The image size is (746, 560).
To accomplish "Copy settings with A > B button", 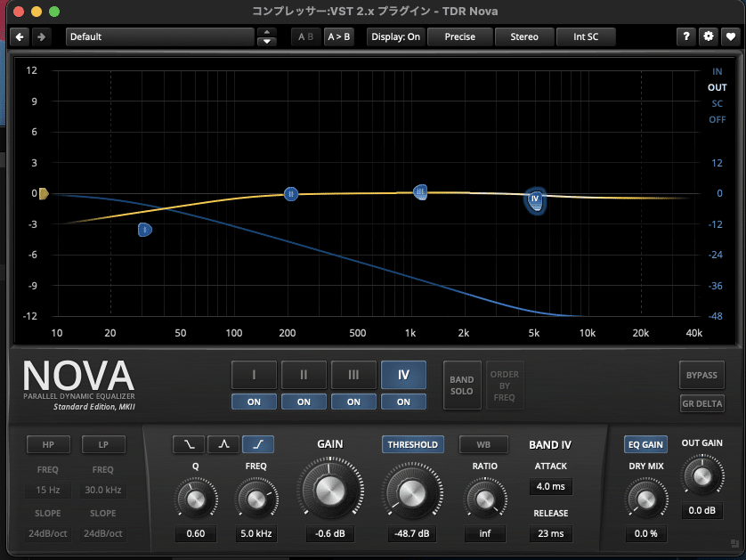I will point(339,37).
